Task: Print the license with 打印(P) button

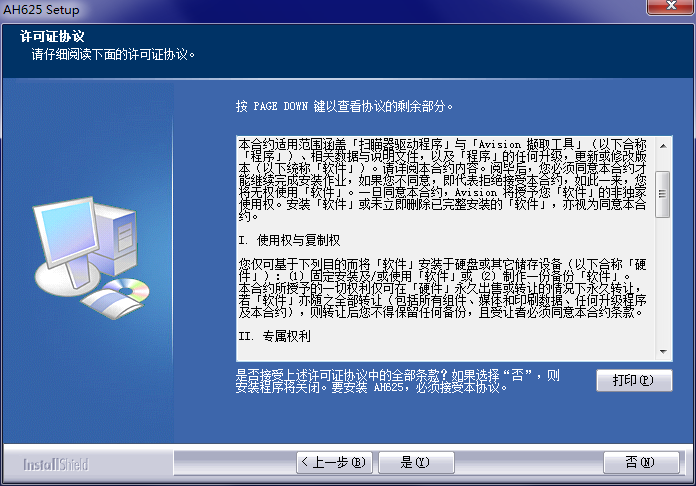Action: (x=634, y=380)
